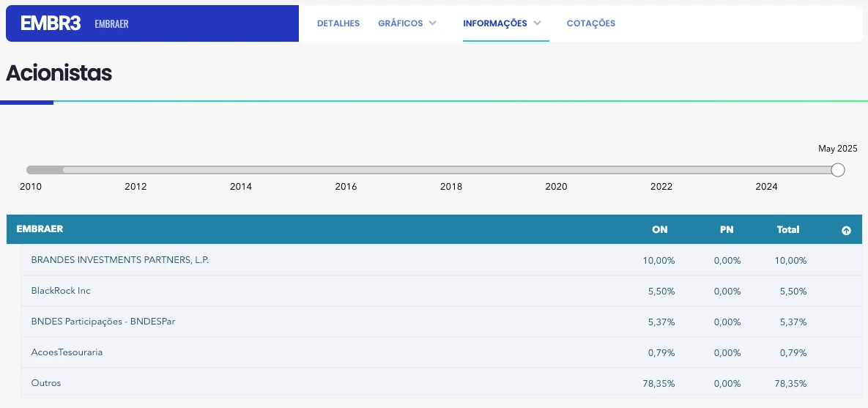Screen dimensions: 868x408
Task: Click the May 2025 date label
Action: pyautogui.click(x=837, y=149)
